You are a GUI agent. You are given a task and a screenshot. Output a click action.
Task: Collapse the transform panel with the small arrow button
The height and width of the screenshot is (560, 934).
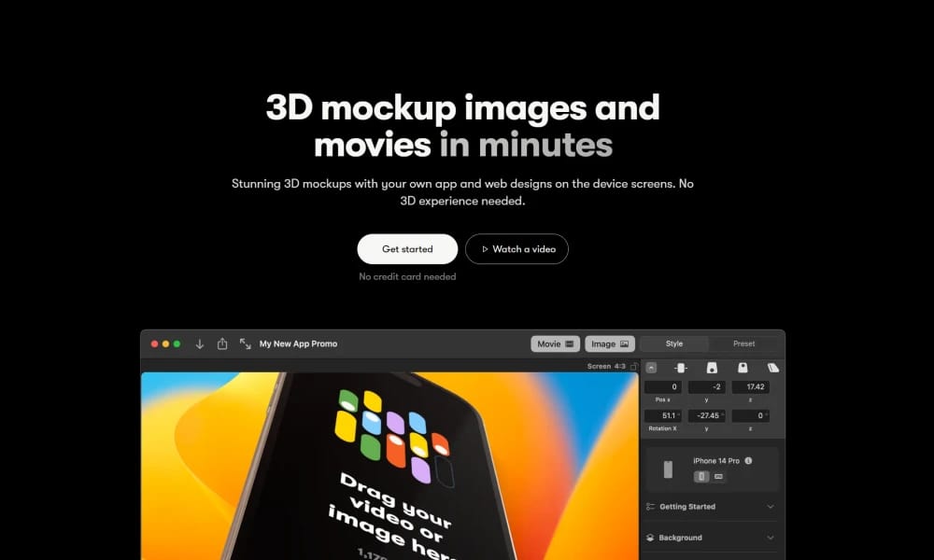(x=651, y=368)
